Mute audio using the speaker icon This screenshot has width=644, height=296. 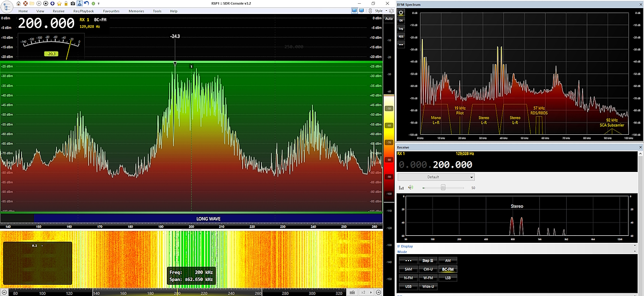click(411, 187)
